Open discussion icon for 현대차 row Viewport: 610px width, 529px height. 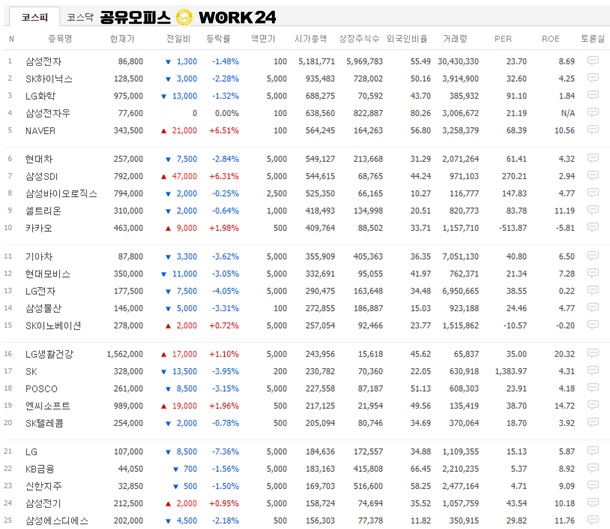pyautogui.click(x=592, y=158)
